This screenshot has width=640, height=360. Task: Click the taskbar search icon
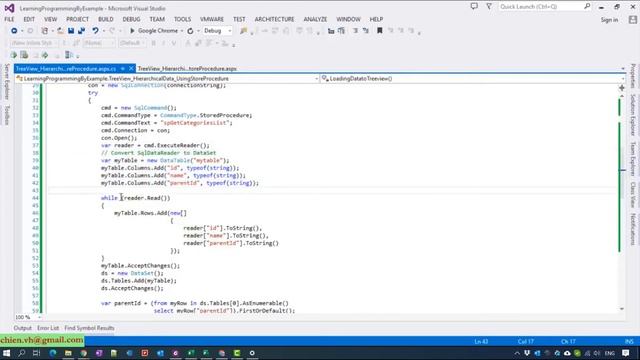click(x=22, y=353)
